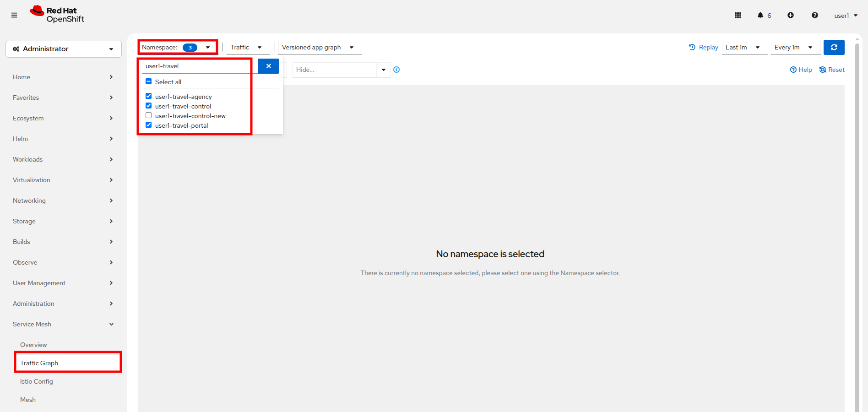The height and width of the screenshot is (412, 868).
Task: Click the Hide filter input field
Action: 335,70
